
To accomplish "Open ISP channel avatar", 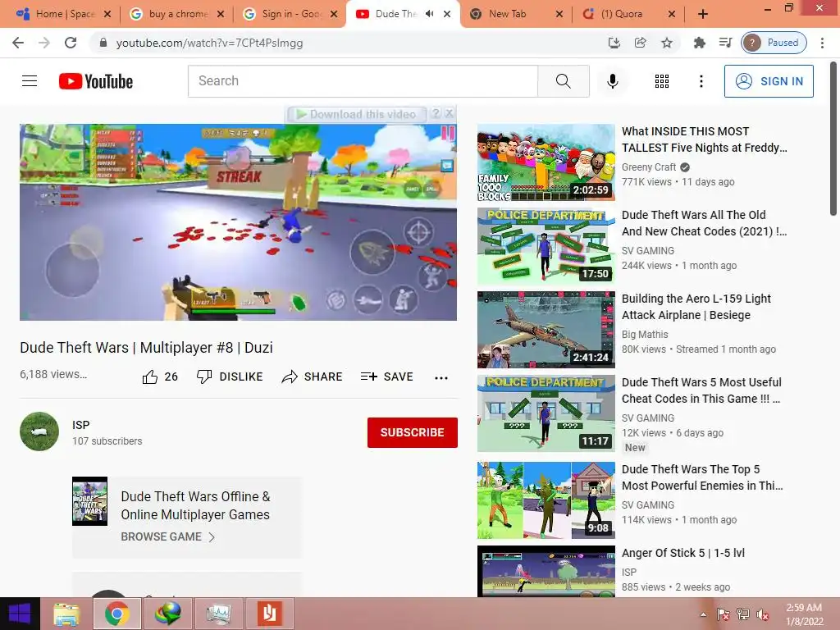I will [x=39, y=431].
